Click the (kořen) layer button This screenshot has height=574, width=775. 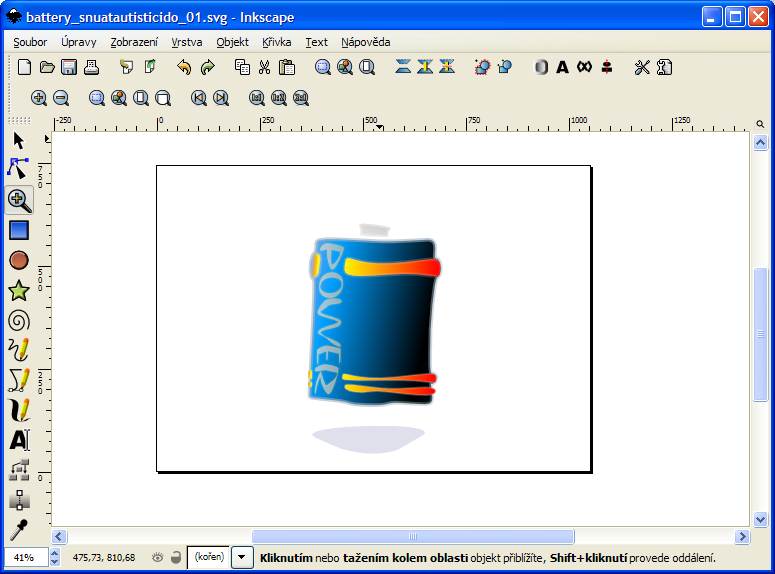pos(208,557)
